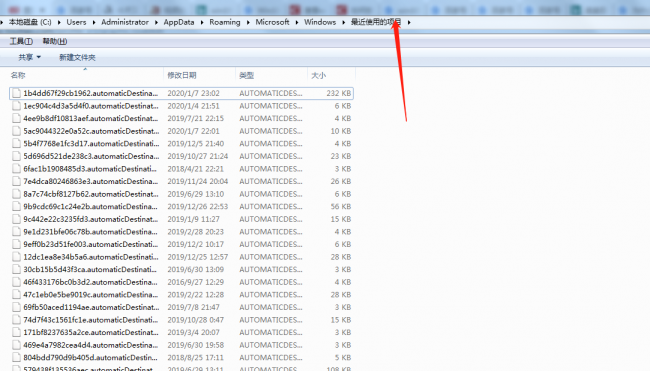Click the 新建文件夹 button
Viewport: 650px width, 371px height.
pos(77,57)
